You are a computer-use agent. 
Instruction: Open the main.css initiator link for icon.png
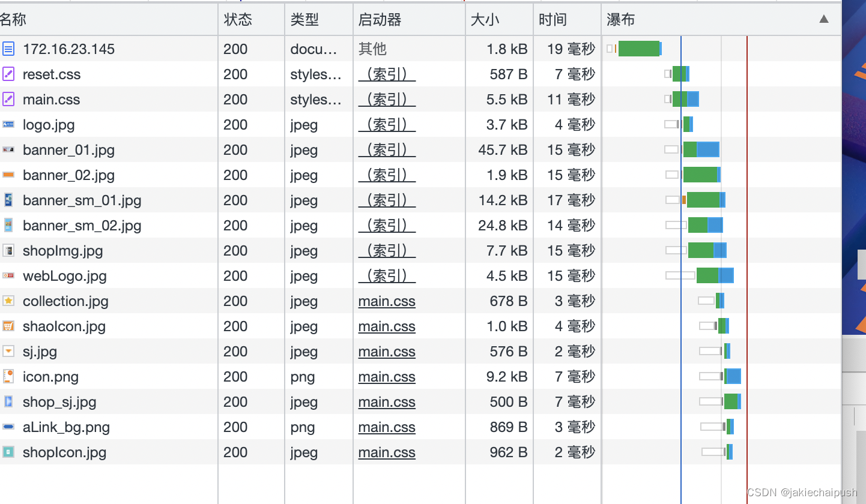coord(387,377)
